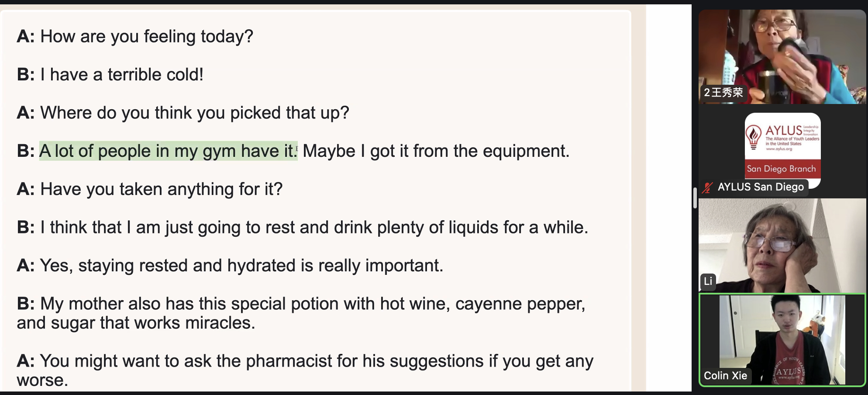Click the green highlighted gym sentence
This screenshot has height=395, width=868.
169,151
